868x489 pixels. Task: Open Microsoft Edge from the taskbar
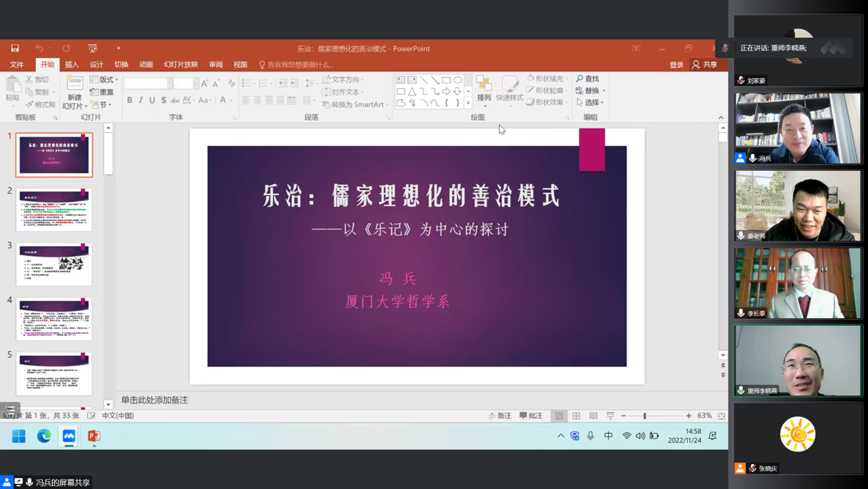coord(43,436)
